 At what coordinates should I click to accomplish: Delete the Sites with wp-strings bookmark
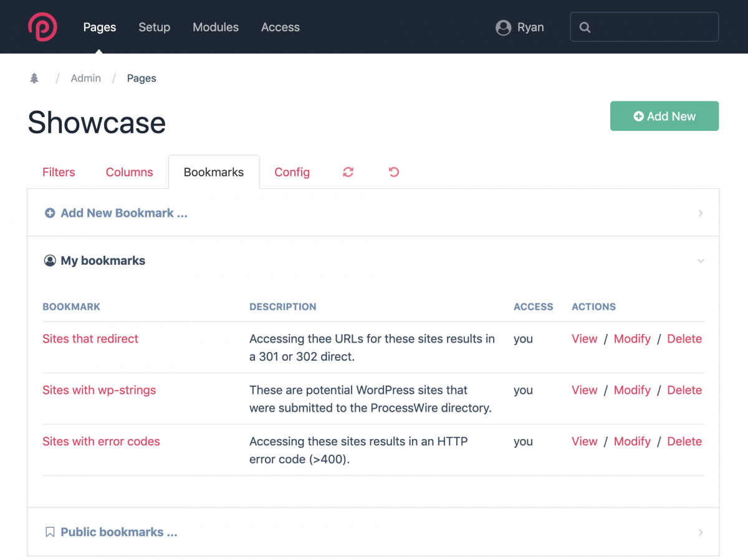(x=684, y=390)
